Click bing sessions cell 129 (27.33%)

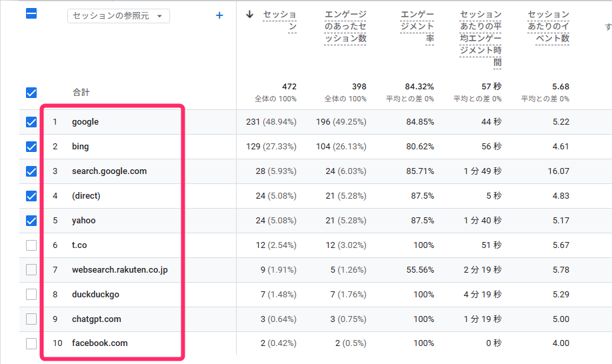(271, 147)
